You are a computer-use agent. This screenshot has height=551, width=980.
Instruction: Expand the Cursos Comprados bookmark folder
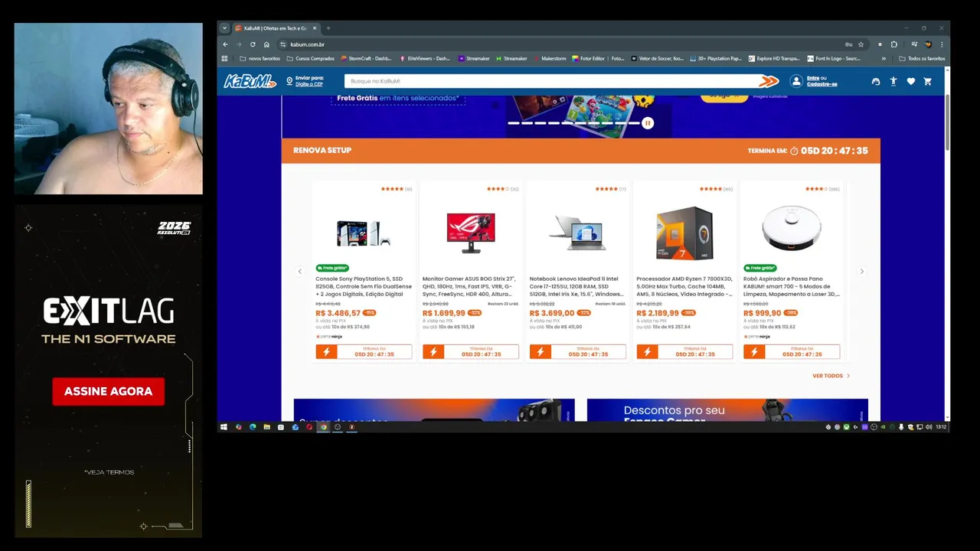(311, 58)
